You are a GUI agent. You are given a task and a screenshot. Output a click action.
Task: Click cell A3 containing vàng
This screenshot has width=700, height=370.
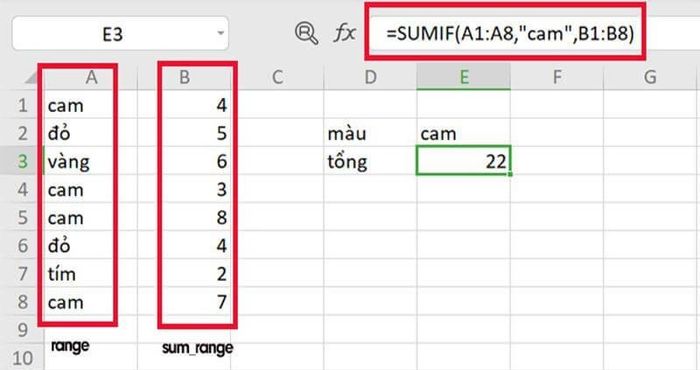[91, 161]
